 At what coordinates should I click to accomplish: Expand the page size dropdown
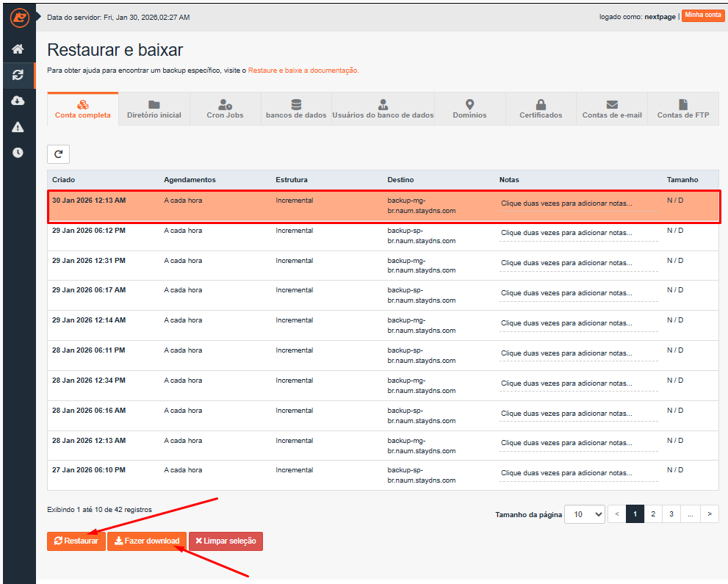pyautogui.click(x=584, y=514)
